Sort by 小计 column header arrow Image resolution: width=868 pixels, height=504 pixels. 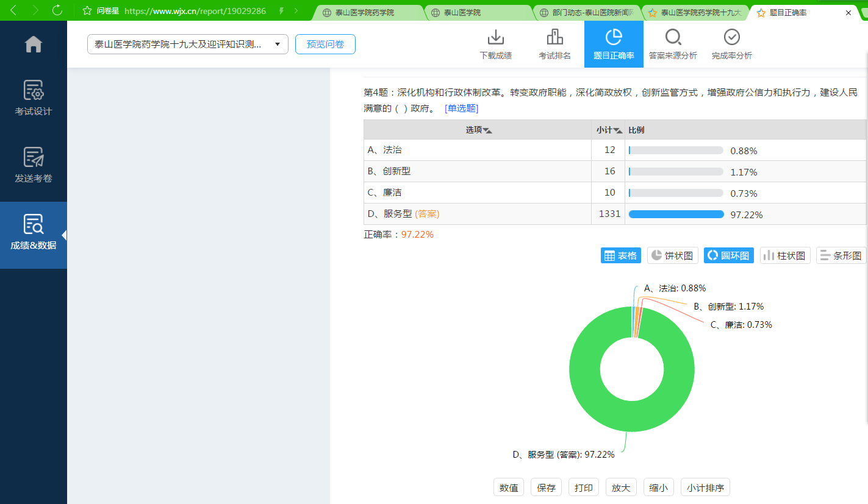pyautogui.click(x=618, y=130)
